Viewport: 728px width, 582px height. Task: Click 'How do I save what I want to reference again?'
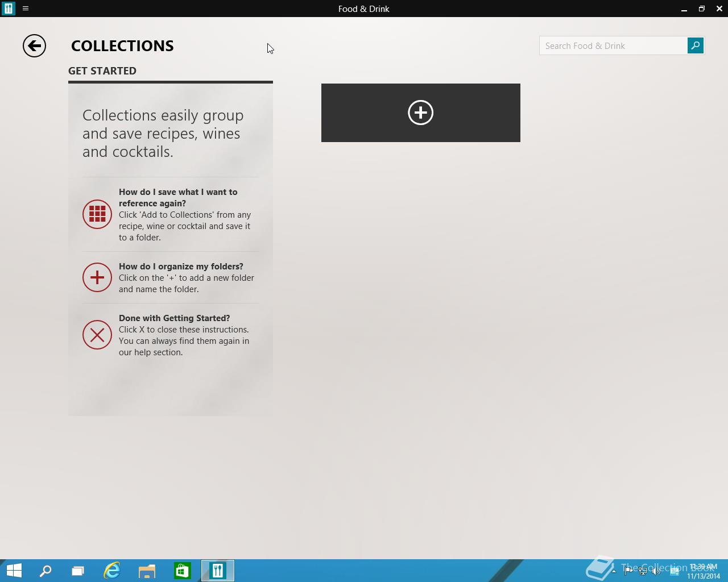coord(178,198)
